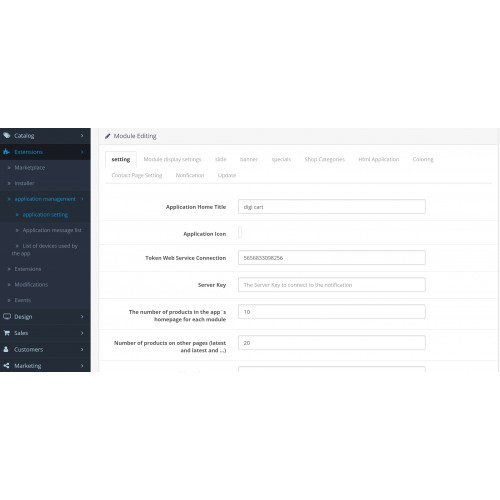
Task: Open Application message list link
Action: pyautogui.click(x=52, y=230)
